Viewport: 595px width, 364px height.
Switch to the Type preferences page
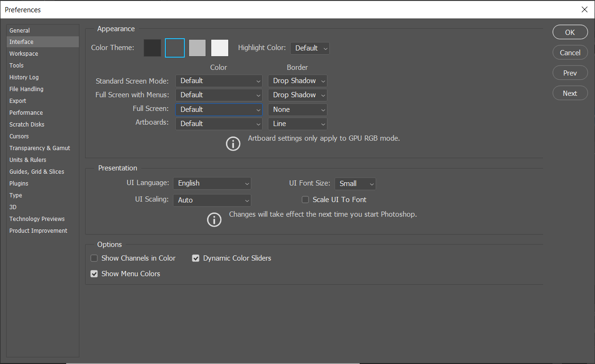pyautogui.click(x=16, y=195)
